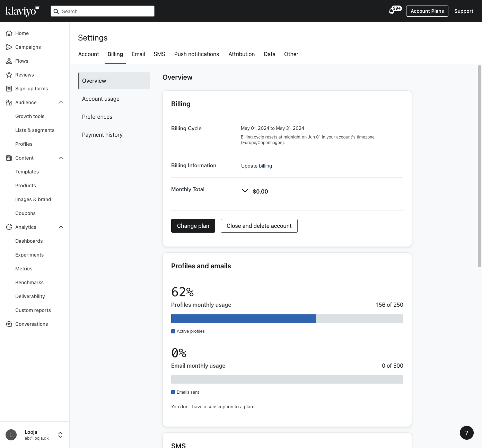Click Close and delete account button
The height and width of the screenshot is (448, 482).
click(259, 226)
